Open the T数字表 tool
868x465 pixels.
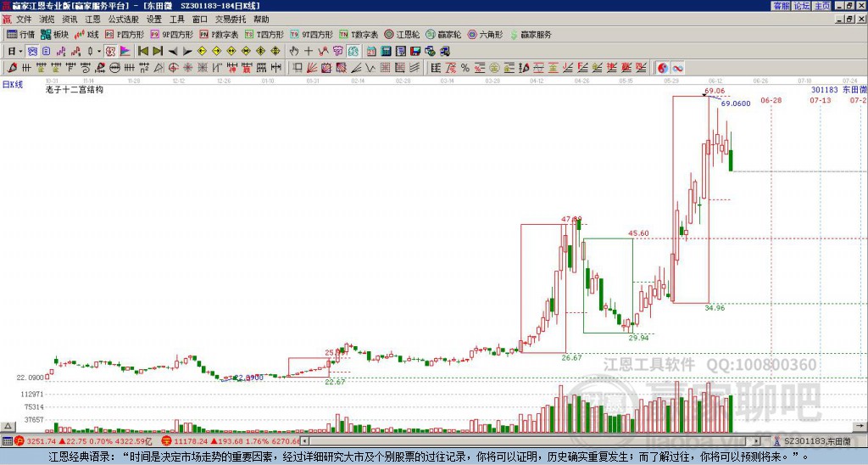click(x=359, y=34)
